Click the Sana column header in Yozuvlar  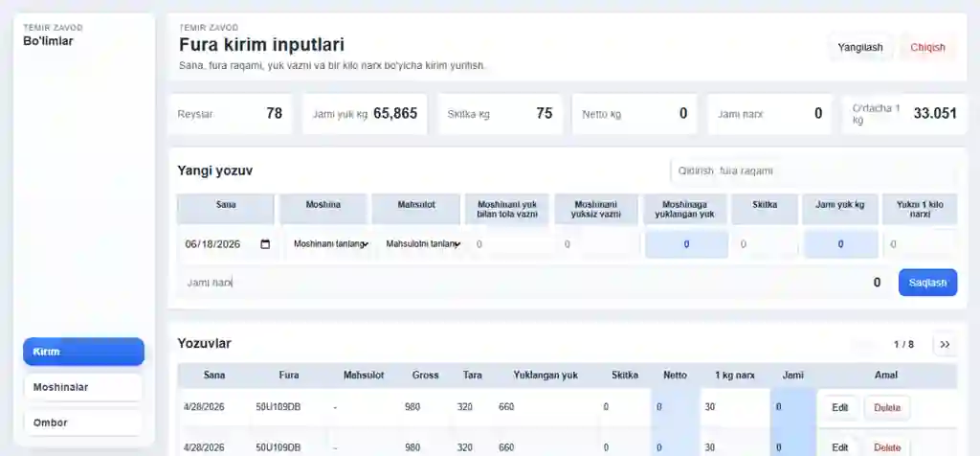click(x=214, y=376)
